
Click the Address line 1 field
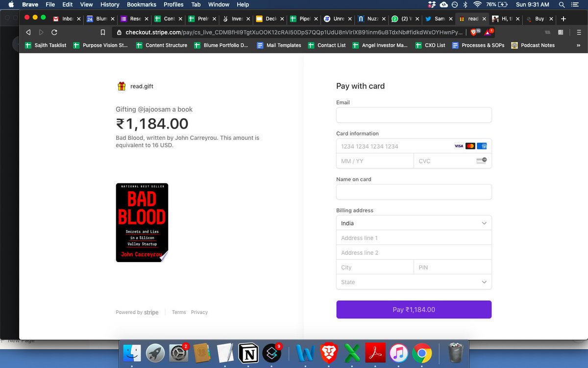(x=414, y=237)
